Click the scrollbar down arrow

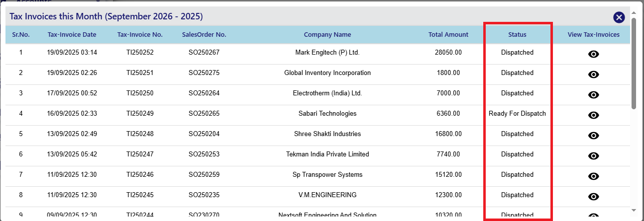[x=634, y=211]
